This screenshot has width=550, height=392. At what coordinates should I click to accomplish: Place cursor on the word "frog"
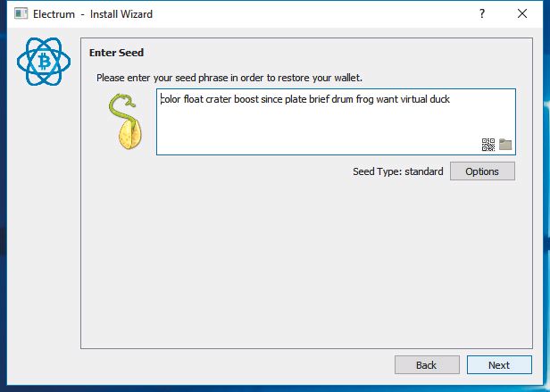pos(365,100)
